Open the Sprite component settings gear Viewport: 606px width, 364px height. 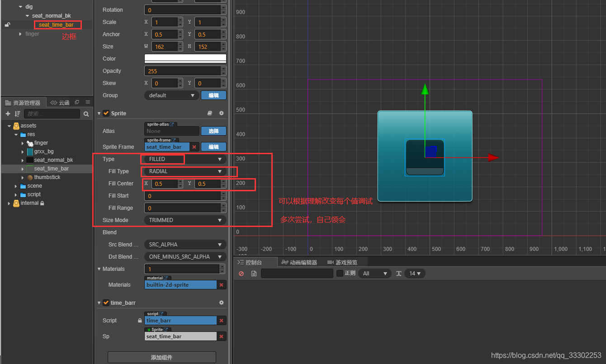pos(221,113)
